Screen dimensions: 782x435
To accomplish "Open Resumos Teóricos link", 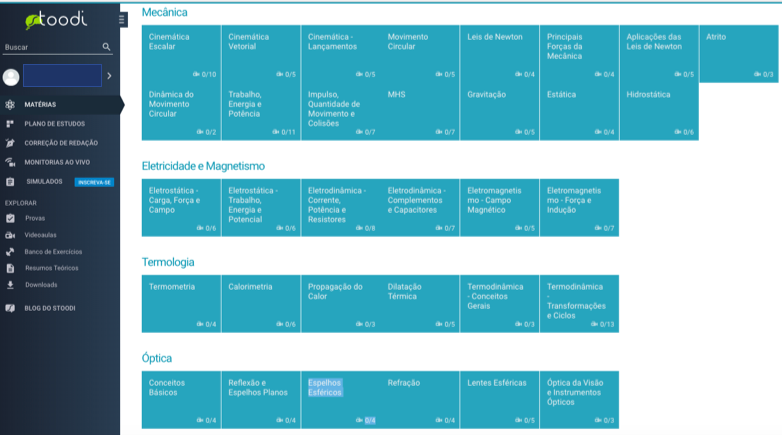I will [x=51, y=268].
